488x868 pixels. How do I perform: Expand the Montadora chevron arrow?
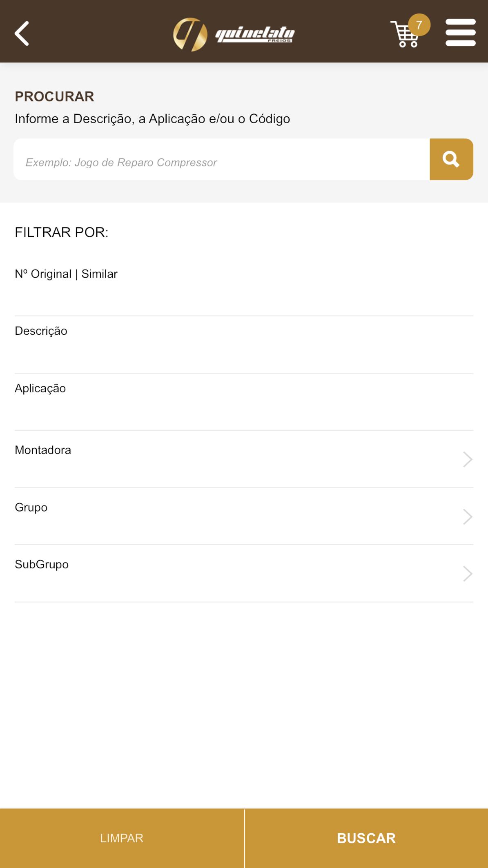pos(468,459)
